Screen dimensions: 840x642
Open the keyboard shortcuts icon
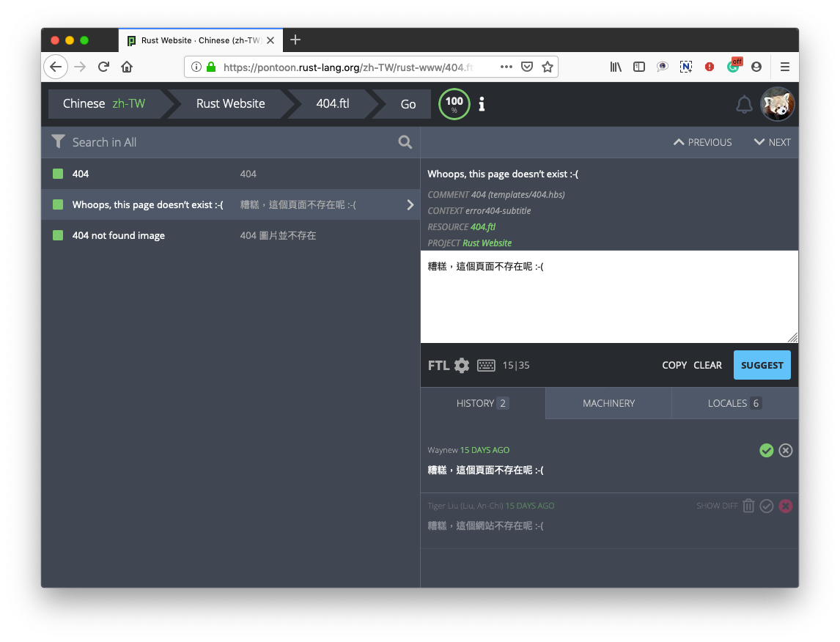coord(486,365)
